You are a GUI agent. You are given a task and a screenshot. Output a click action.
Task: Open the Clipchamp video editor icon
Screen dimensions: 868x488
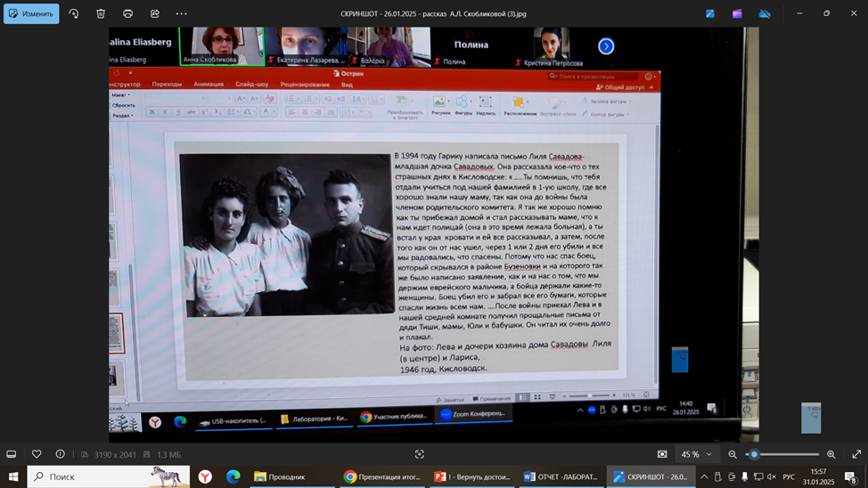pos(737,13)
